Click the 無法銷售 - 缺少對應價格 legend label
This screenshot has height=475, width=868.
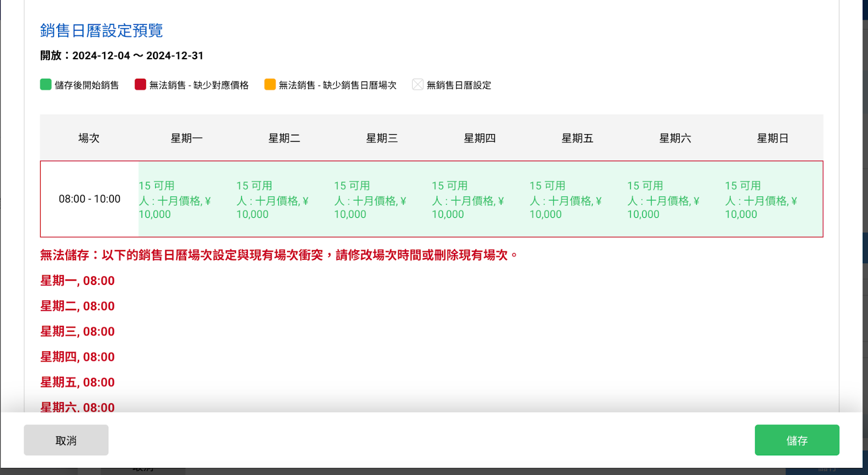(199, 85)
